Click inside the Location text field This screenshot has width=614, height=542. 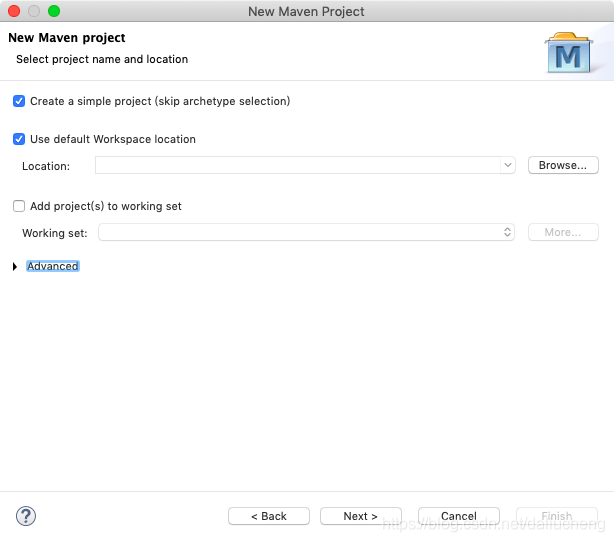pos(298,165)
